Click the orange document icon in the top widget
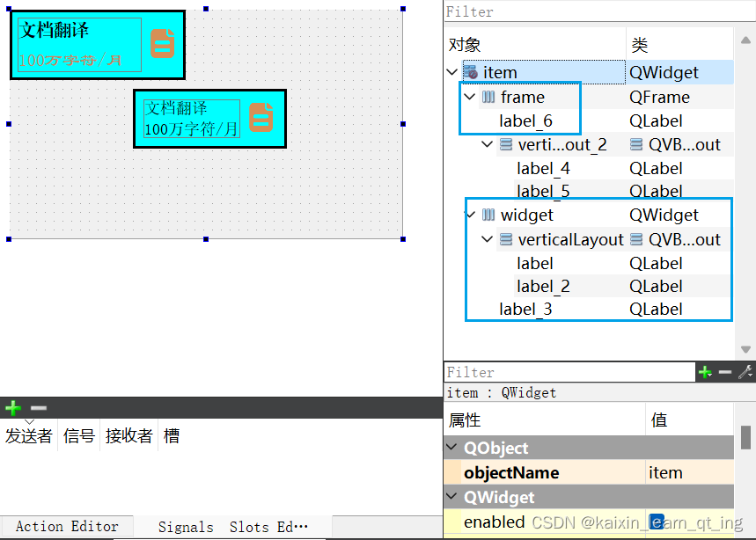This screenshot has width=756, height=540. [x=162, y=43]
